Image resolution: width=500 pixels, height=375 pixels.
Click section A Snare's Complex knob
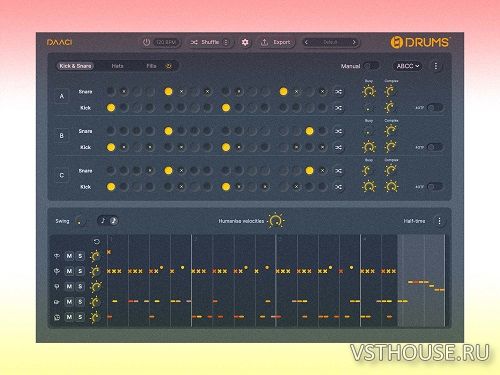(x=390, y=91)
